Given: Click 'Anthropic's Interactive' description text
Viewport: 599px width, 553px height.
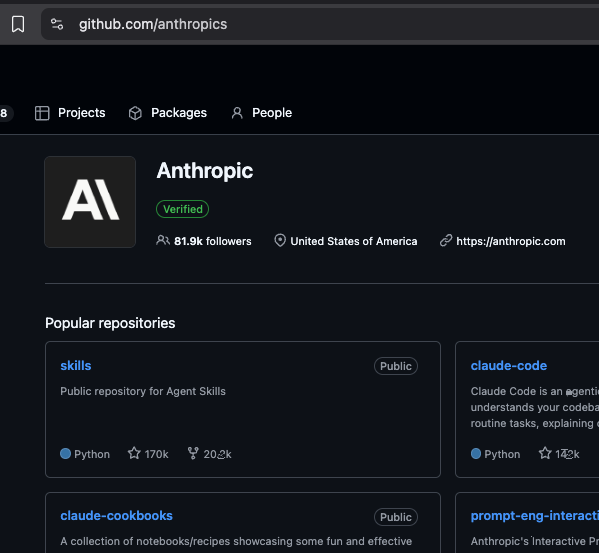Looking at the screenshot, I should [535, 541].
